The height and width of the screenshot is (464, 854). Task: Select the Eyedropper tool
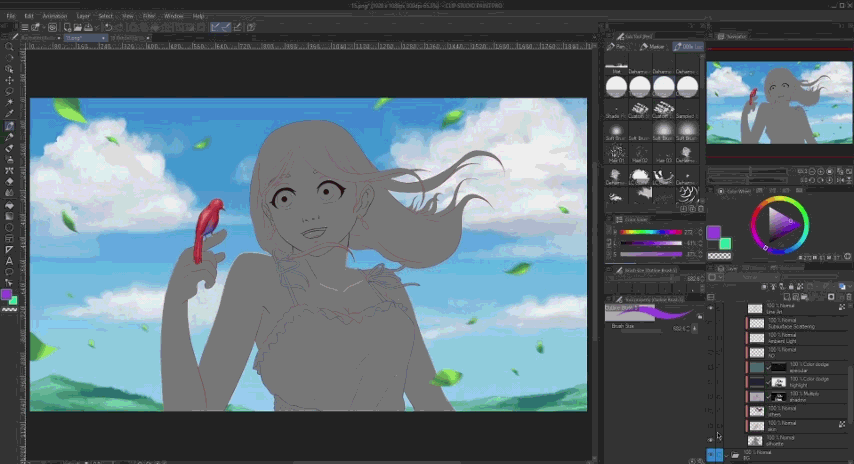[10, 114]
